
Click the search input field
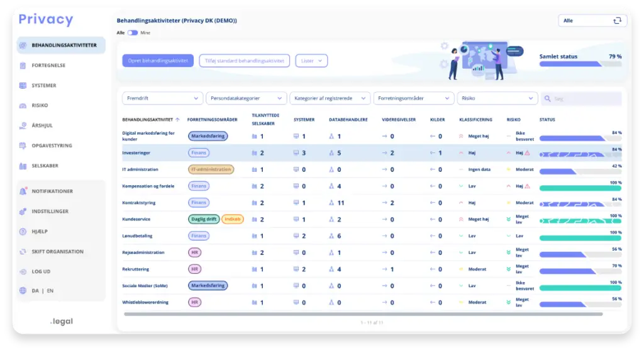click(585, 99)
